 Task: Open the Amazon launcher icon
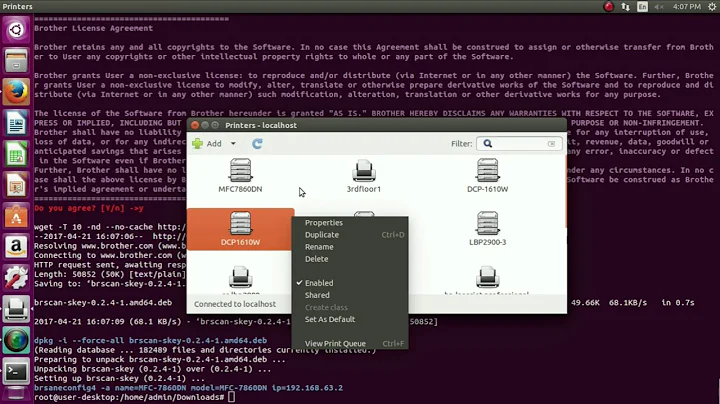coord(16,247)
